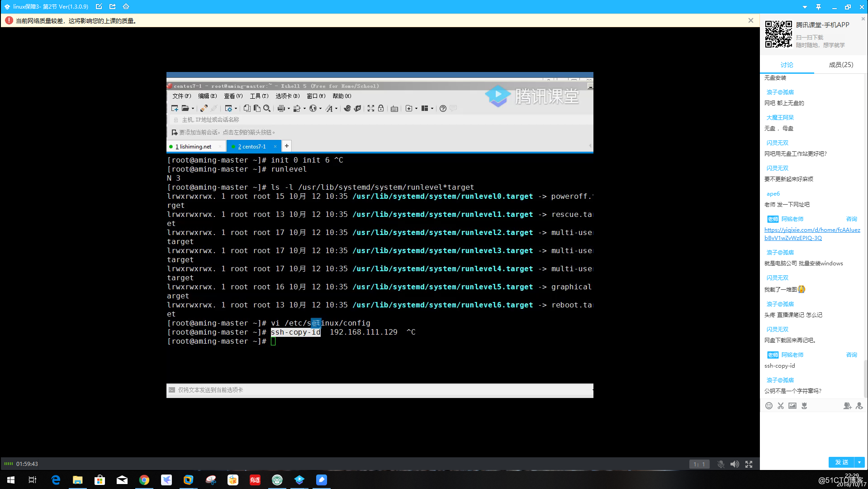This screenshot has height=489, width=868.
Task: Click the chat panel scrollbar
Action: click(x=866, y=379)
